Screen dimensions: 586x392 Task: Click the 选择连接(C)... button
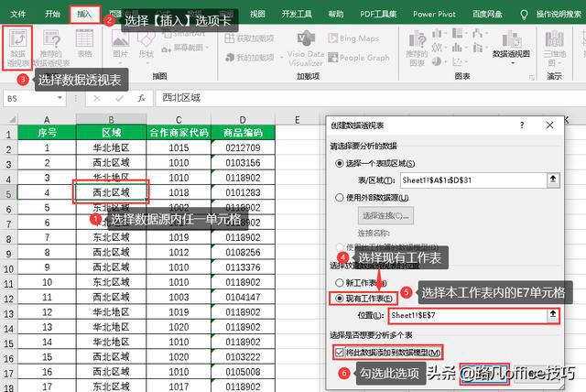point(385,215)
